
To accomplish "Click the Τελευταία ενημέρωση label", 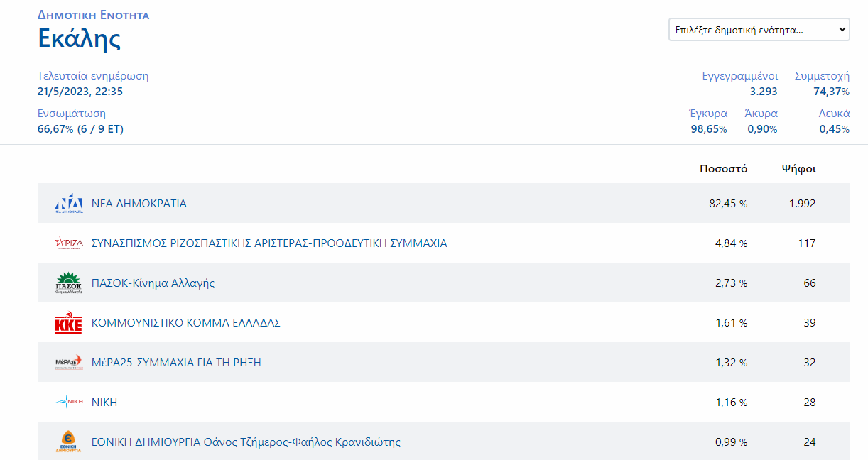I will click(93, 75).
